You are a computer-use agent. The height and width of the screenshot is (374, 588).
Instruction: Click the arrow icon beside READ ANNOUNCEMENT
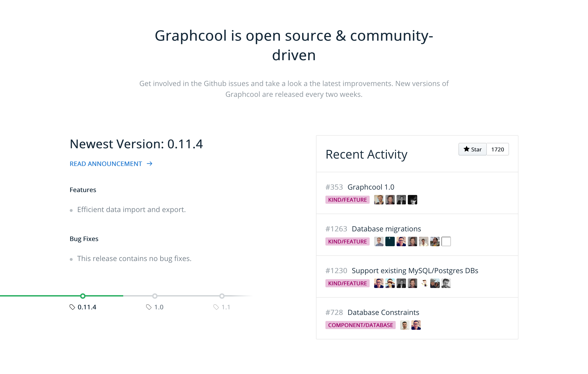pos(149,164)
